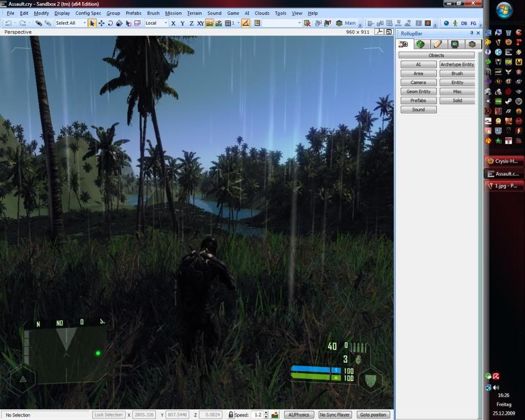Click the Select mode arrow tool
Screen dimensions: 525x420
pos(92,23)
